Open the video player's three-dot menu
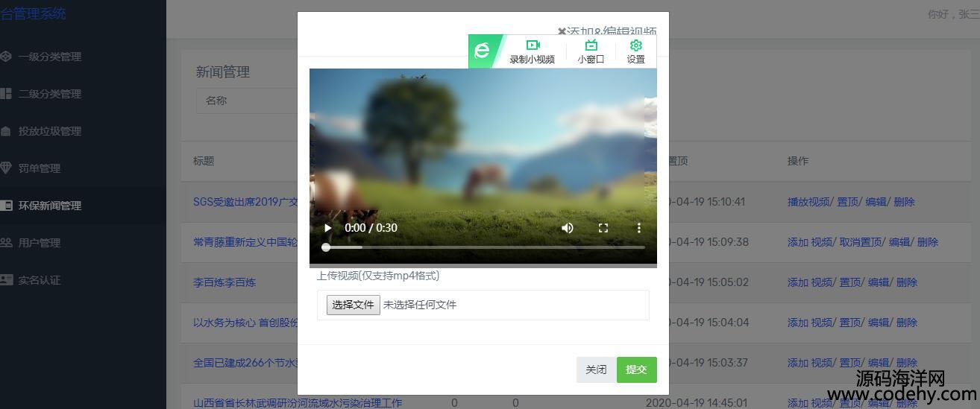980x409 pixels. coord(638,228)
